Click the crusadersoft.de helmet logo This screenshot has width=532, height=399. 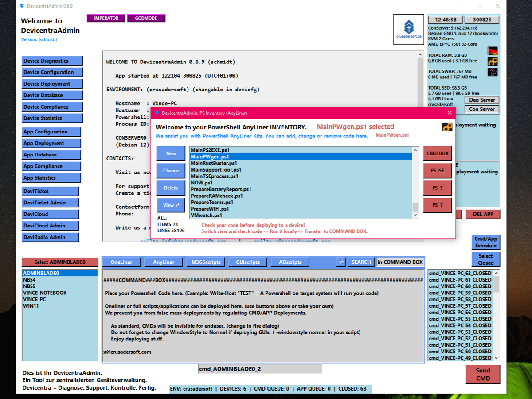[x=408, y=29]
